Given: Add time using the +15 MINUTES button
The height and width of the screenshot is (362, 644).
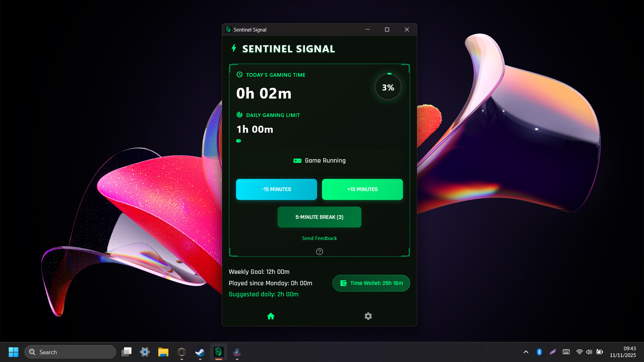Looking at the screenshot, I should 362,189.
